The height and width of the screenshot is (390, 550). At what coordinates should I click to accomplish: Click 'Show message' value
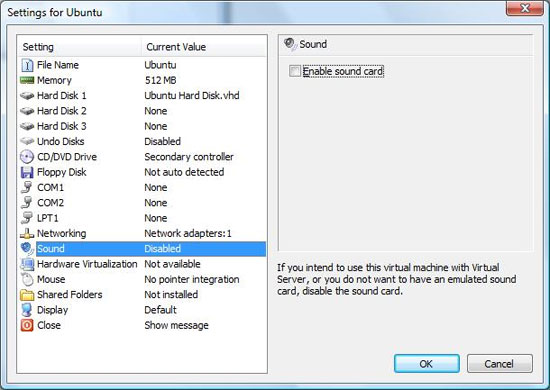tap(176, 325)
